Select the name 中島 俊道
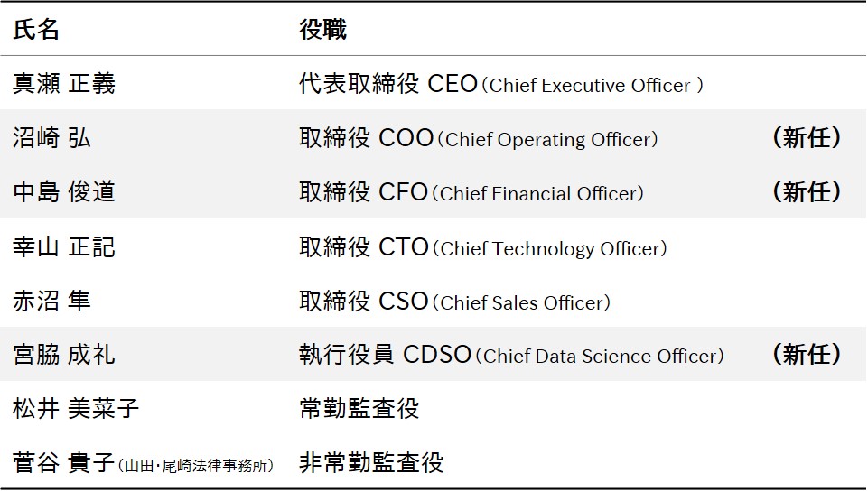The height and width of the screenshot is (492, 868). (x=64, y=192)
